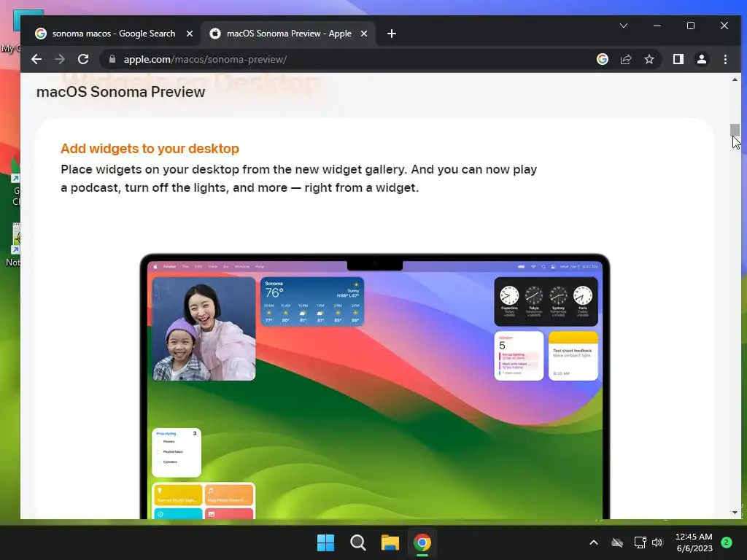This screenshot has height=560, width=747.
Task: Reload the Apple page
Action: [x=83, y=59]
